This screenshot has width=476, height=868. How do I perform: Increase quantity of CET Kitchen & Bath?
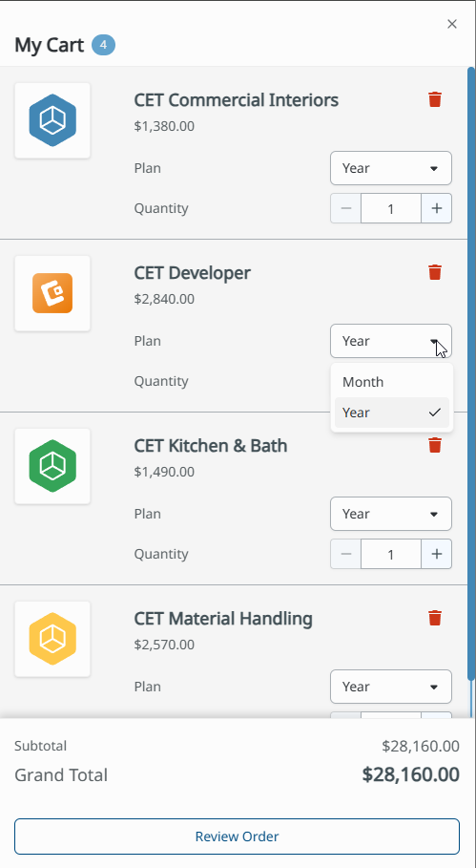coord(437,554)
